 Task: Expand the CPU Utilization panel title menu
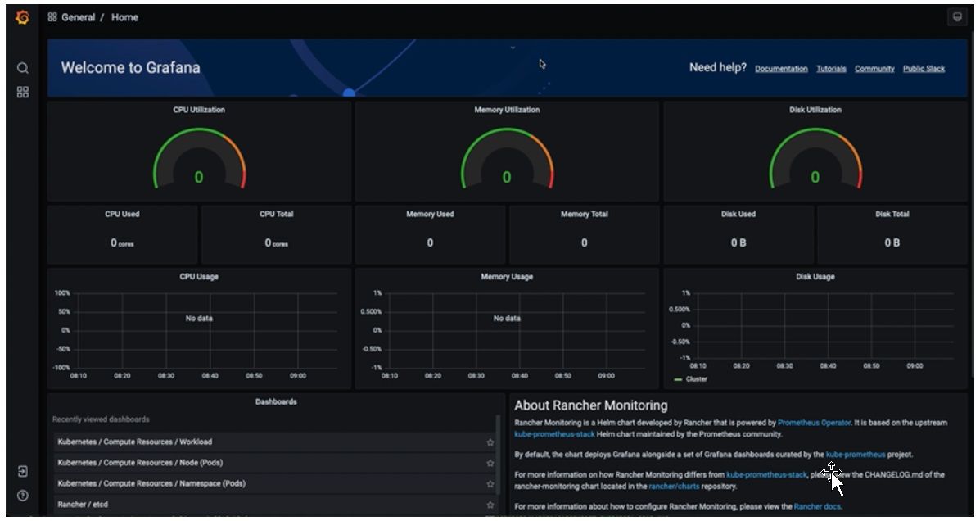point(199,110)
